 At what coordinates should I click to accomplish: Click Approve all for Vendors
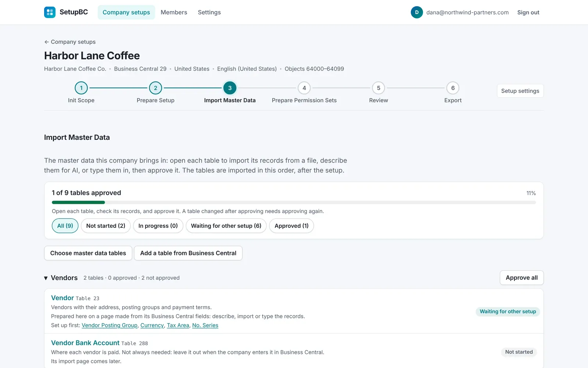(x=521, y=278)
